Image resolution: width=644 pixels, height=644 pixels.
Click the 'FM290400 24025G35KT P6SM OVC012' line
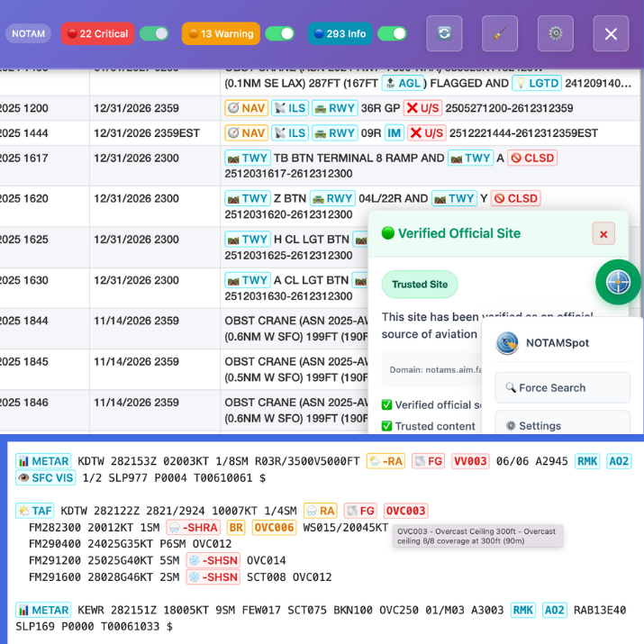pyautogui.click(x=131, y=544)
